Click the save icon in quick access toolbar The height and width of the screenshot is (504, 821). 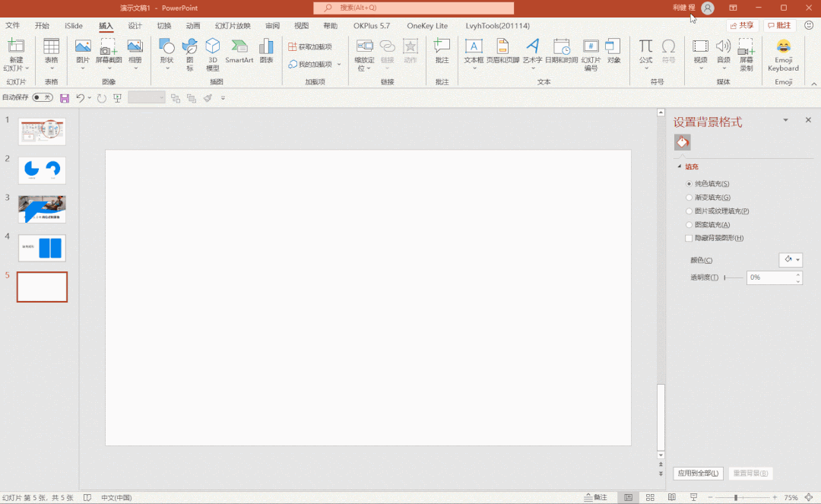(x=65, y=98)
